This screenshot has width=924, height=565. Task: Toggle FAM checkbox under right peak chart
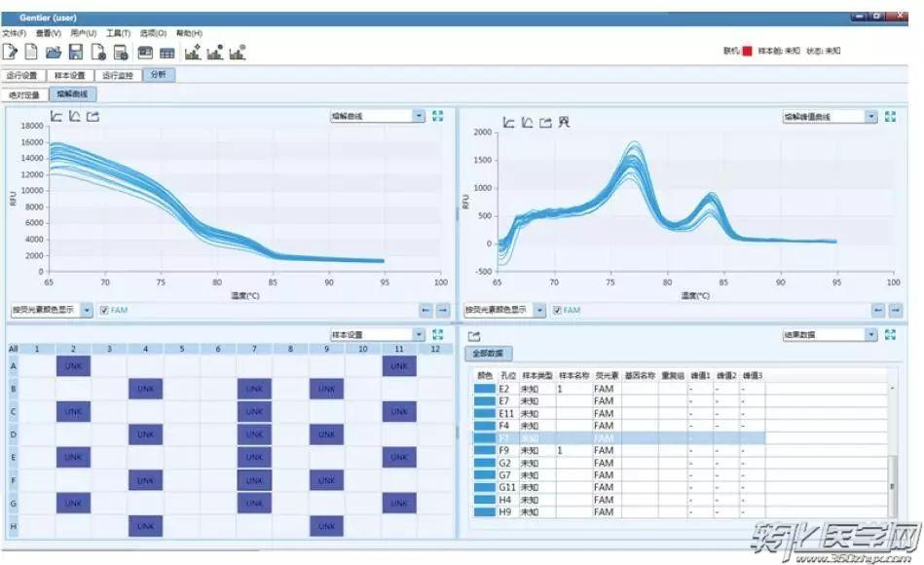tap(557, 310)
